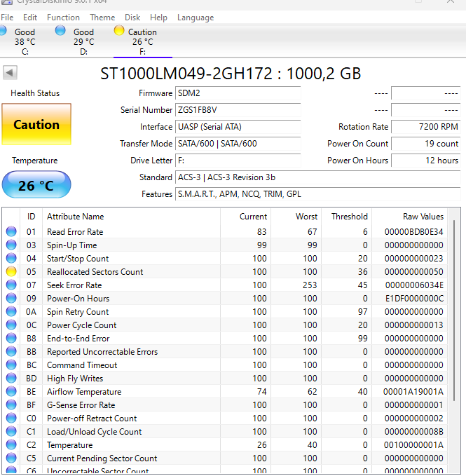Click the blue orb for Reported Uncorrectable Errors
This screenshot has width=466, height=476.
[x=11, y=351]
